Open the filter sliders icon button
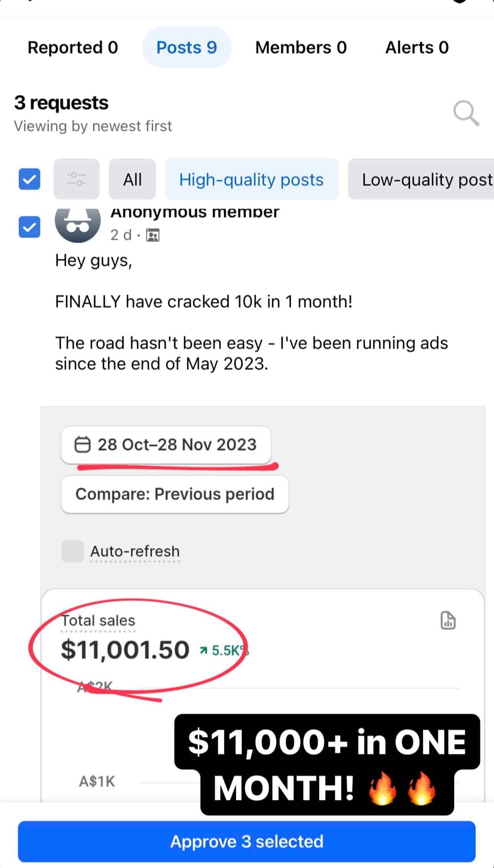494x868 pixels. (77, 179)
